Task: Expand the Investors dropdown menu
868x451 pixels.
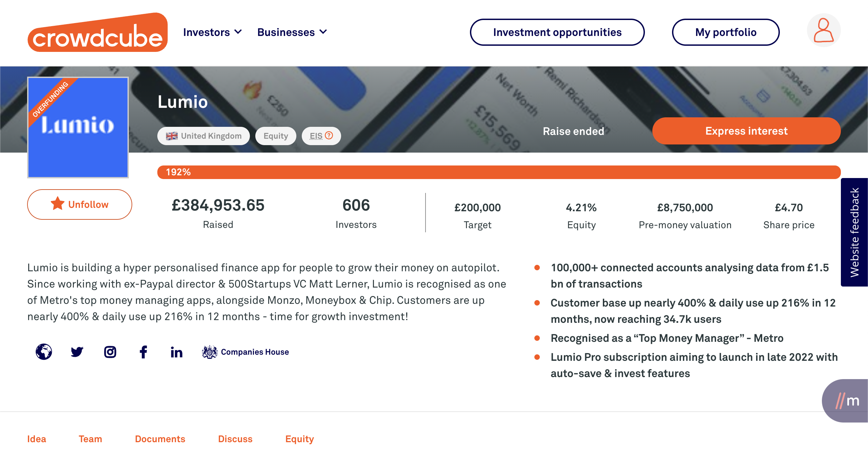Action: [212, 32]
